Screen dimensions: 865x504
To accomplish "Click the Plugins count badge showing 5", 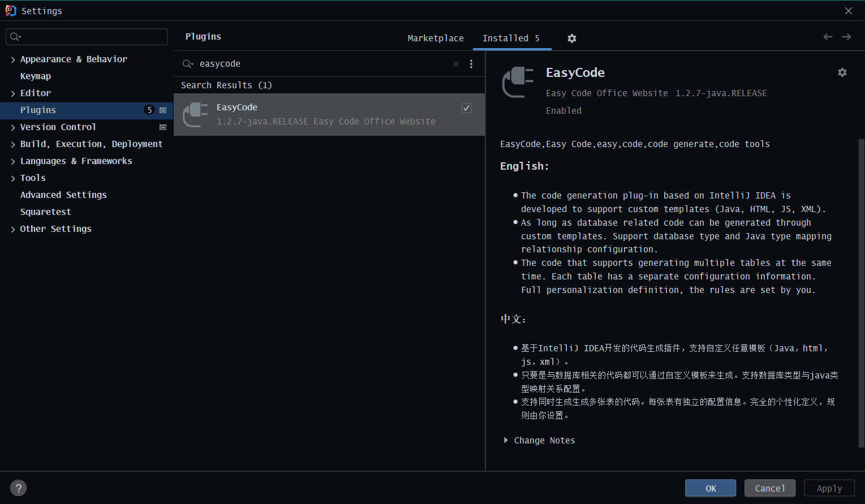I will coord(149,110).
